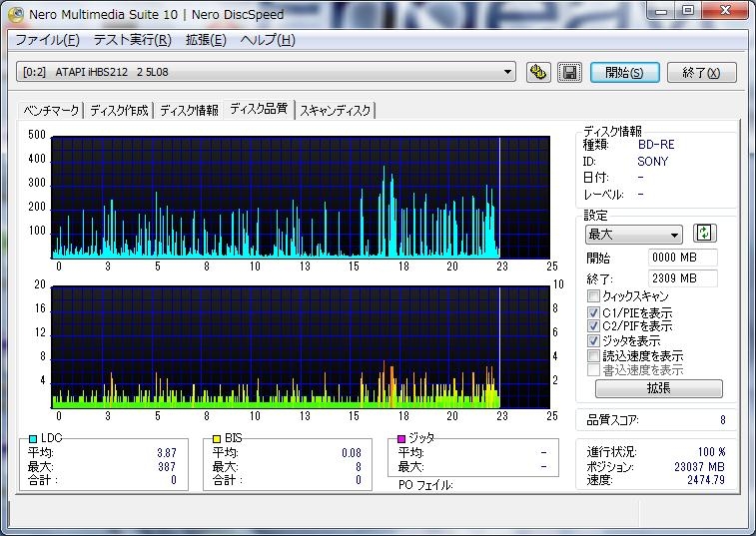
Task: Enable the クイックスキャン checkbox
Action: (x=593, y=295)
